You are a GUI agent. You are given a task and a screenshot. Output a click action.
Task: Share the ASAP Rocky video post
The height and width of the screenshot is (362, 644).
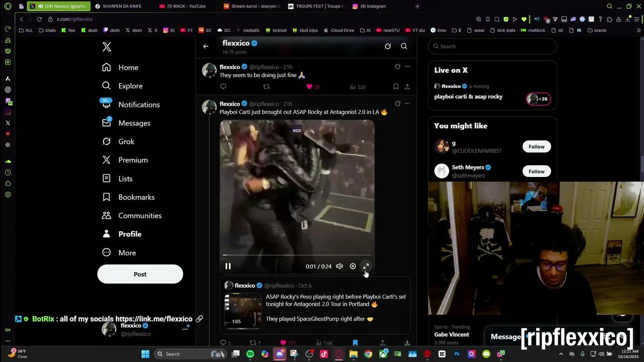(382, 343)
